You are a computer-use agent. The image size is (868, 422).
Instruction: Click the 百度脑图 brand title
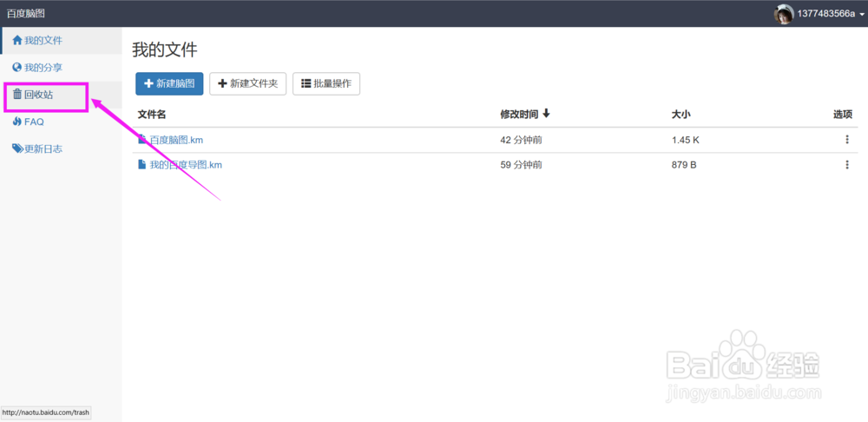click(x=25, y=13)
